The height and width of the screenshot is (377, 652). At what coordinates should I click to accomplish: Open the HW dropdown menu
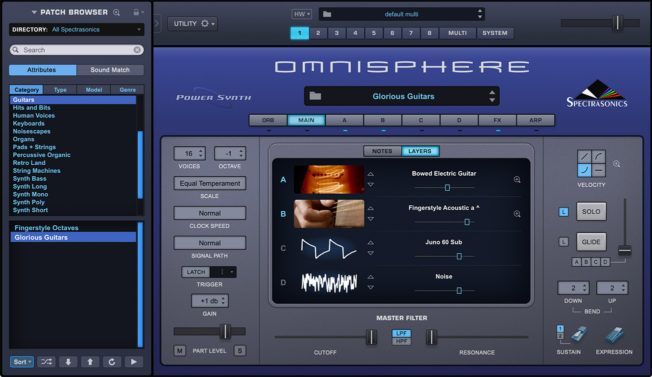coord(301,14)
